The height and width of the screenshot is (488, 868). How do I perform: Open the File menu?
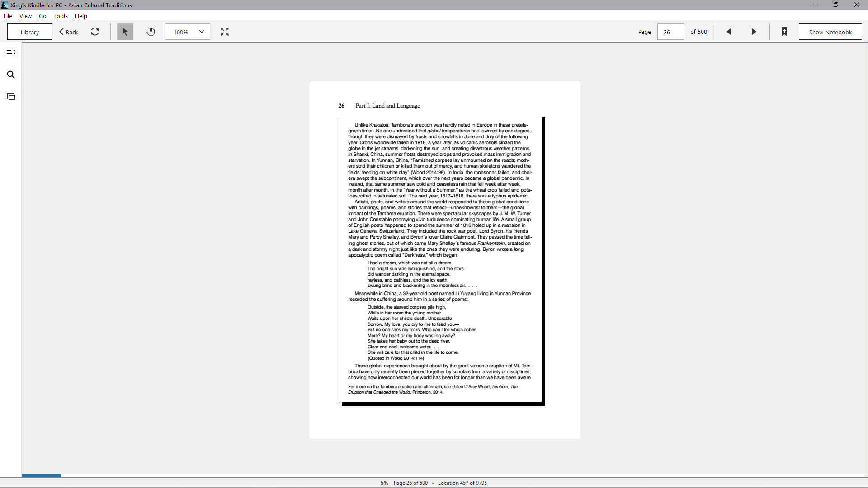[x=8, y=16]
